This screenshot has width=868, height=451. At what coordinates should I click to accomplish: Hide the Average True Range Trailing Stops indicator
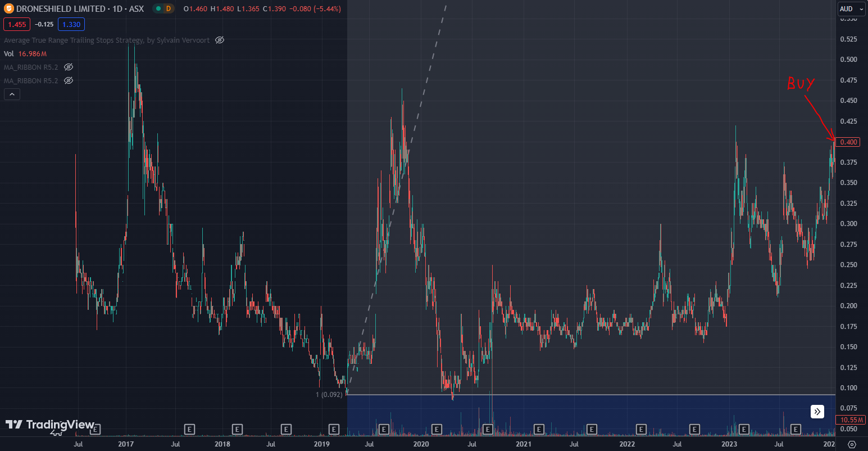click(x=219, y=40)
